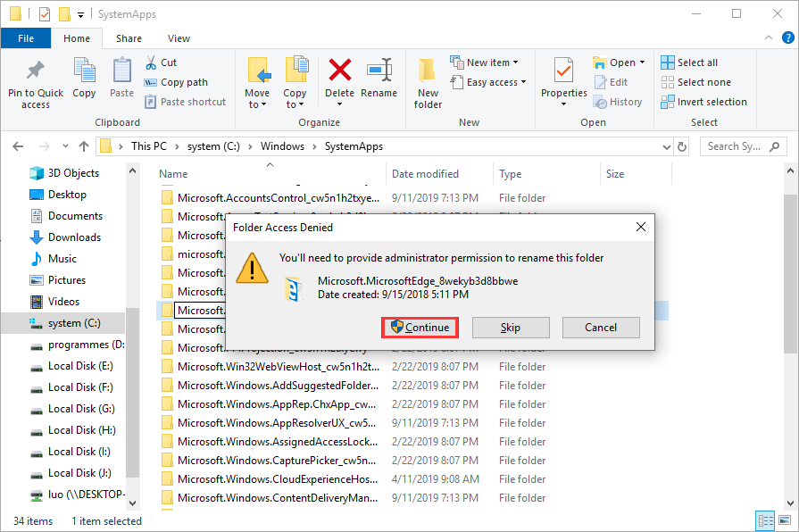This screenshot has height=532, width=799.
Task: Open the File tab
Action: pyautogui.click(x=26, y=38)
